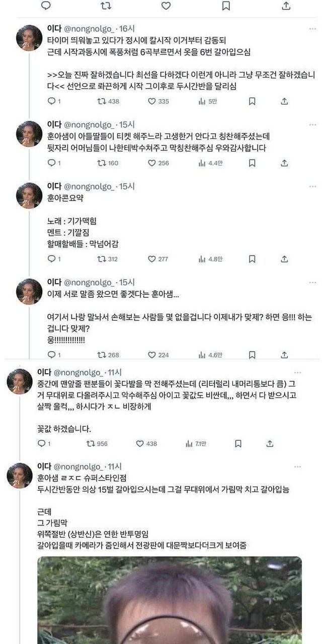Like the tweet showing 335 likes

point(152,101)
